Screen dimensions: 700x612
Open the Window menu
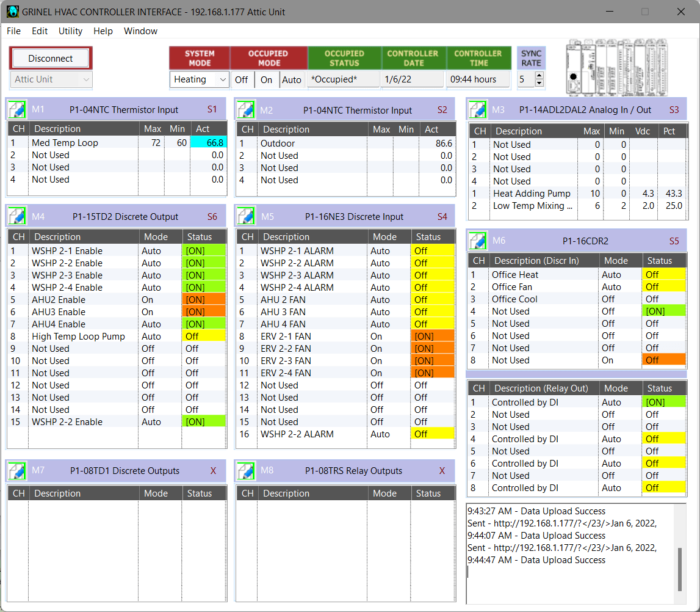point(141,31)
